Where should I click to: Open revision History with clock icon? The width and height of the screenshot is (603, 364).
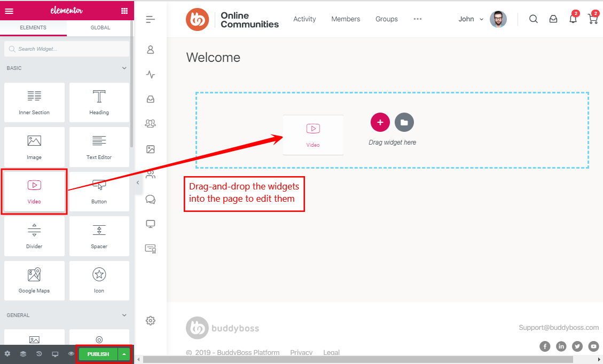(38, 354)
